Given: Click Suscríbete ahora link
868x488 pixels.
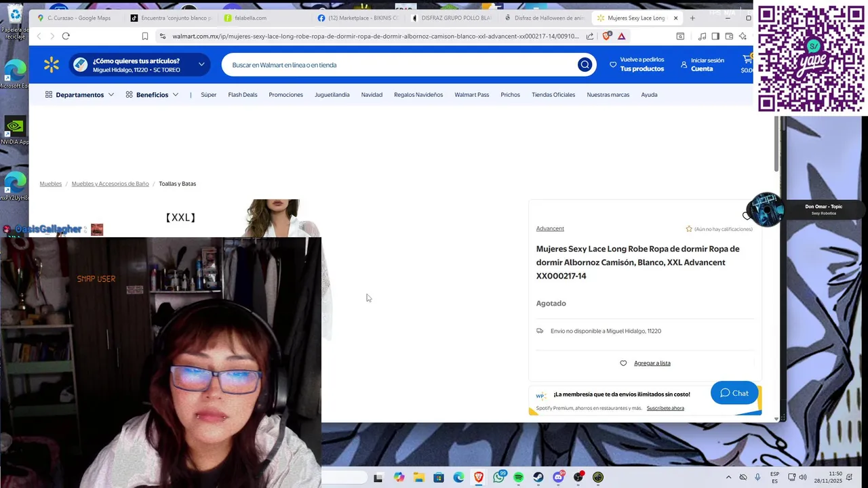Looking at the screenshot, I should [x=665, y=408].
